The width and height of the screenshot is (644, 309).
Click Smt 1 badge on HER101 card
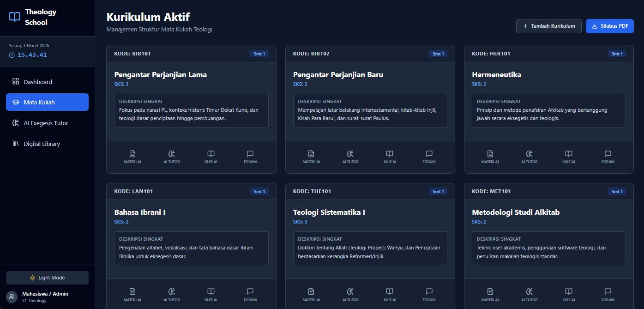point(617,54)
